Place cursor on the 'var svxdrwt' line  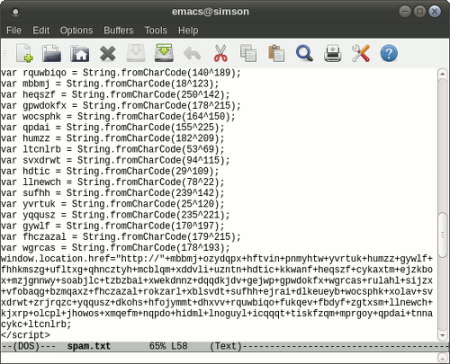(x=115, y=160)
